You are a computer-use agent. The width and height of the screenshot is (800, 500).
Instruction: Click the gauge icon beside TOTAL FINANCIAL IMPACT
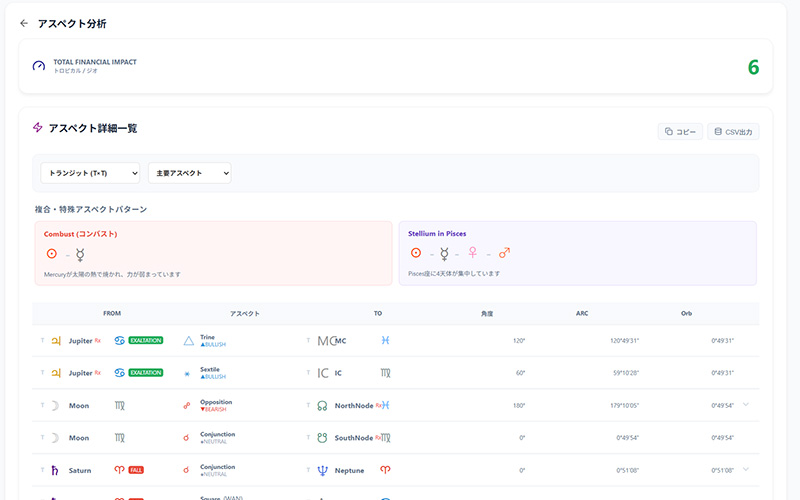point(39,66)
